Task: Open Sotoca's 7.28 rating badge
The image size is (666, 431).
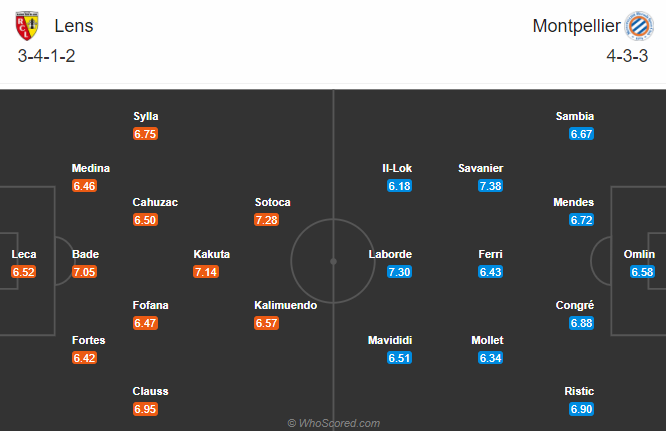Action: [x=266, y=220]
